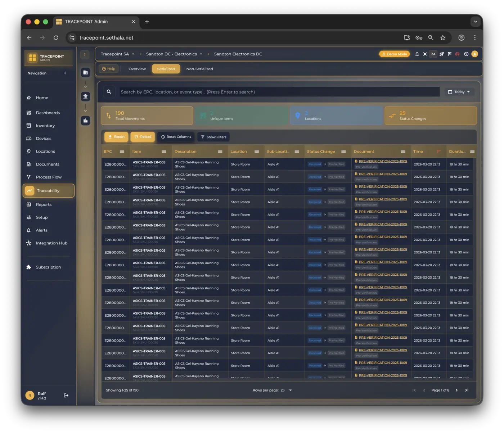Image resolution: width=504 pixels, height=433 pixels.
Task: Open the Rows per page dropdown
Action: coord(287,390)
